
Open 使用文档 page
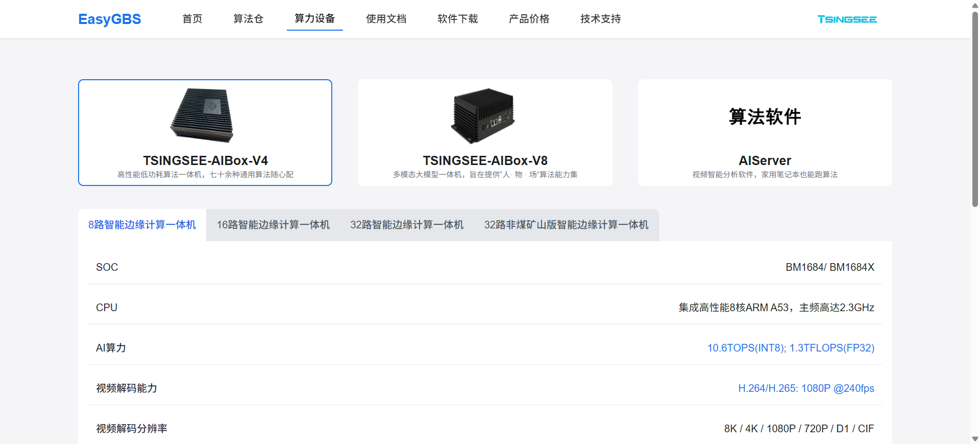coord(386,19)
